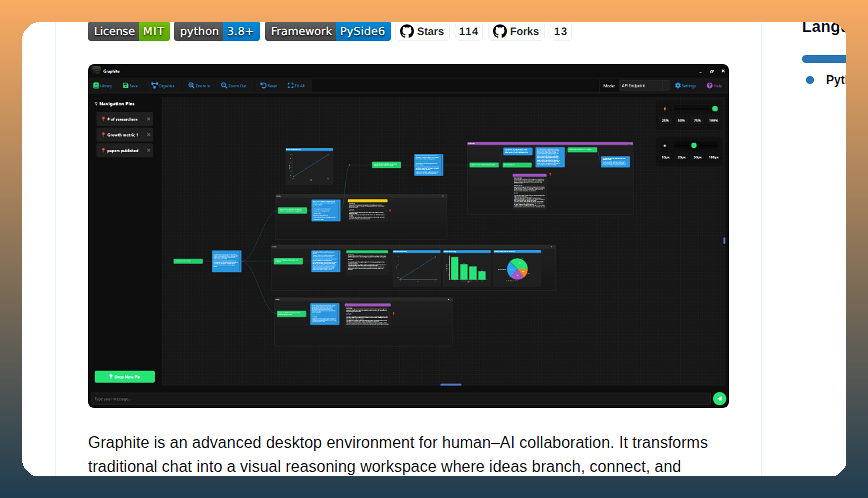Screen dimensions: 868x498
Task: Remove the '# of researchers' pin
Action: 148,119
